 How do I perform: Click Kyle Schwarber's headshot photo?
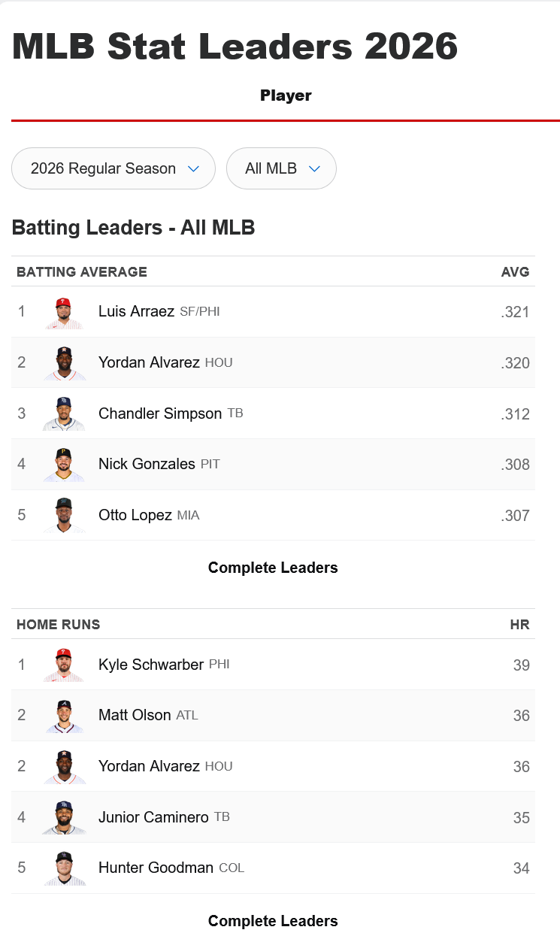pos(64,665)
